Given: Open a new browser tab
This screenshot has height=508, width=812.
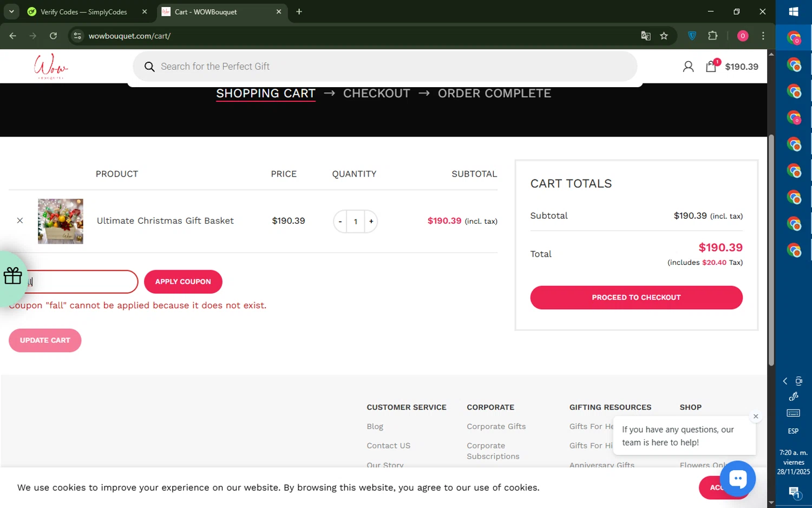Looking at the screenshot, I should point(299,11).
